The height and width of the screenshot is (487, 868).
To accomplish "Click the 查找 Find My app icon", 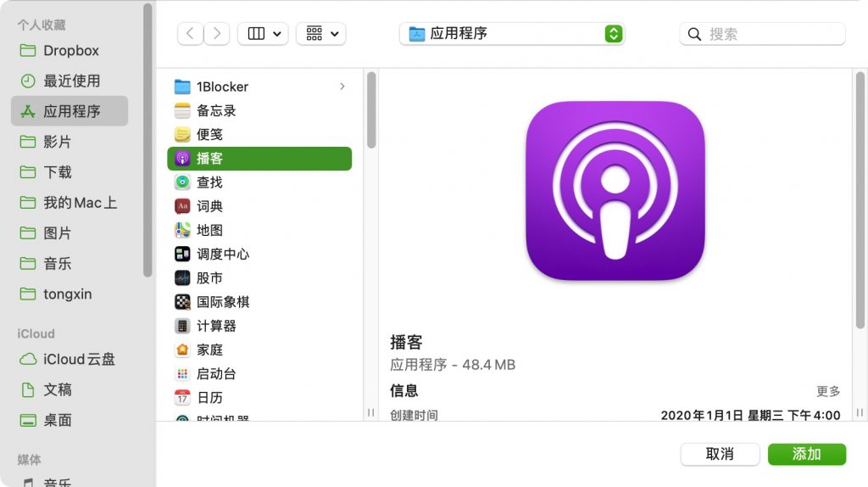I will 182,182.
